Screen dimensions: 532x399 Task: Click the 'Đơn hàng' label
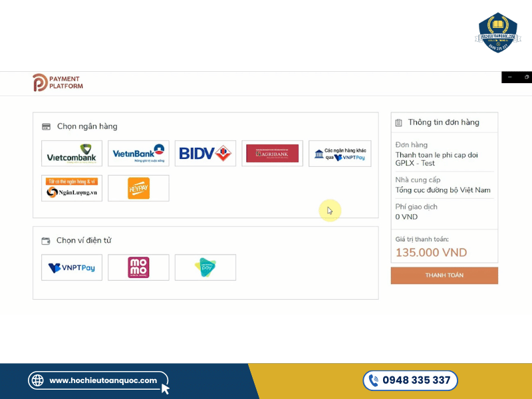[411, 145]
